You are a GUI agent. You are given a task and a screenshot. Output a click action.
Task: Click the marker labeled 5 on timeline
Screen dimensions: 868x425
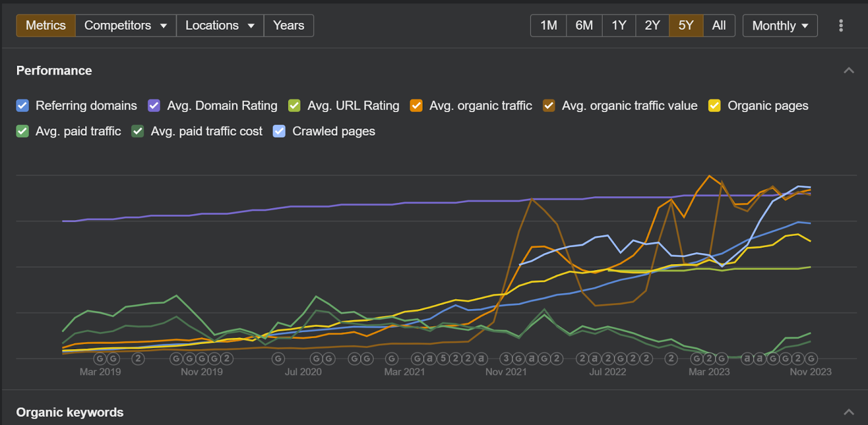click(x=443, y=359)
